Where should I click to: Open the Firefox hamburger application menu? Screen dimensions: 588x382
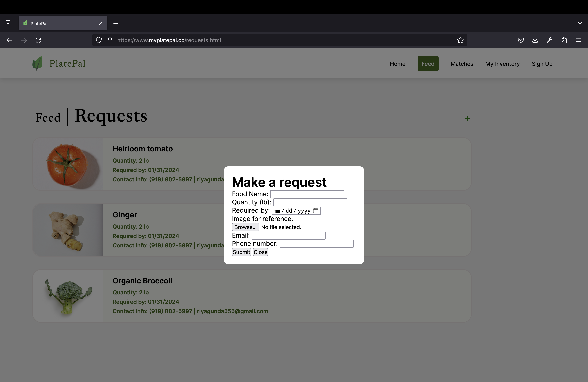click(x=578, y=40)
